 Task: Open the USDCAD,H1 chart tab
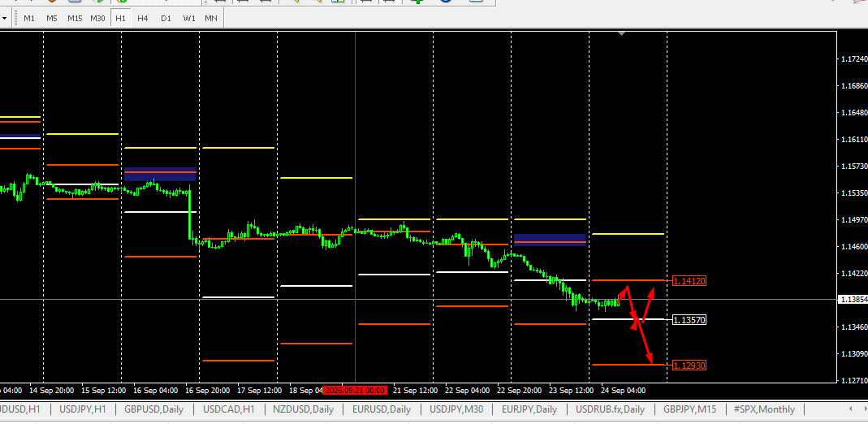coord(229,409)
